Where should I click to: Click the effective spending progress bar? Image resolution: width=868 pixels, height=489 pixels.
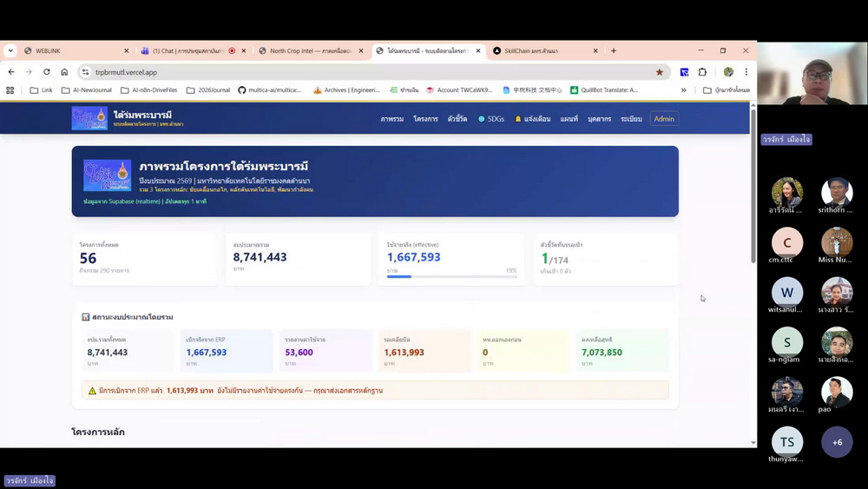(451, 276)
